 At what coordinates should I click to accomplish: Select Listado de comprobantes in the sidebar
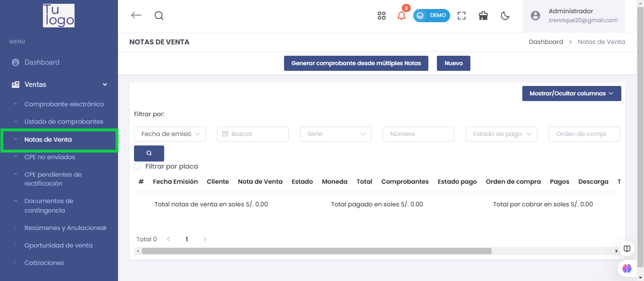[64, 121]
